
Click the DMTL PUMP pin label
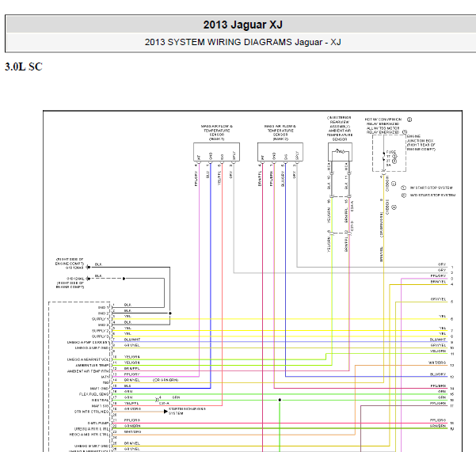tap(98, 424)
